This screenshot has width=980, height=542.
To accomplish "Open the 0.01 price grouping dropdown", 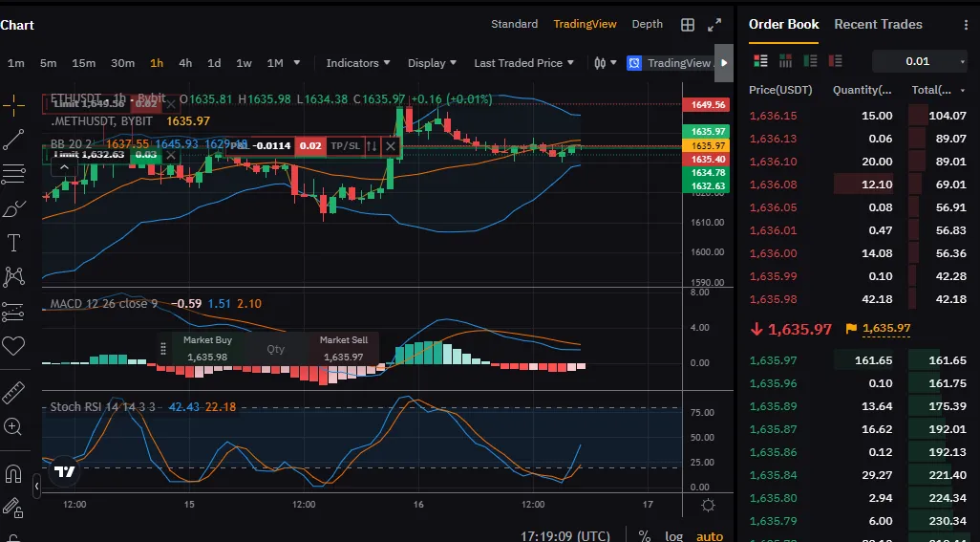I will [x=920, y=61].
